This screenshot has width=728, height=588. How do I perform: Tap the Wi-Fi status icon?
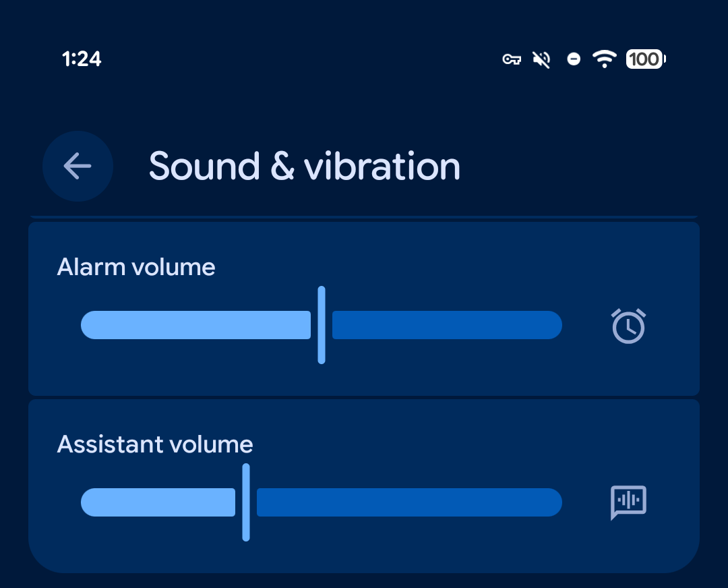pos(605,59)
